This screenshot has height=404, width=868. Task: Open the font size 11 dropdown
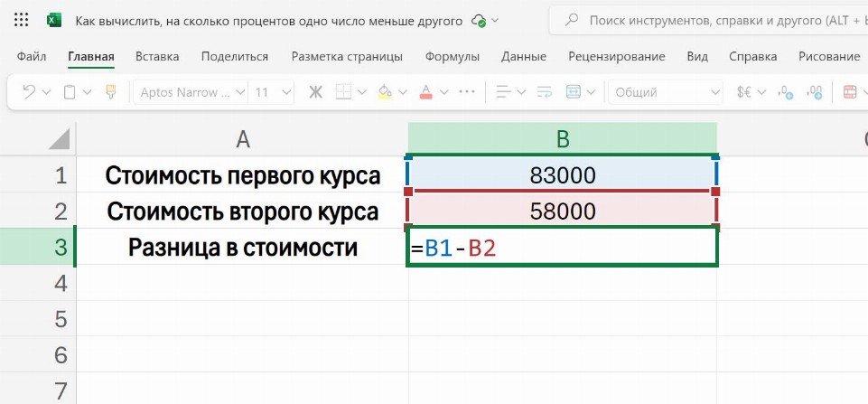[x=287, y=92]
